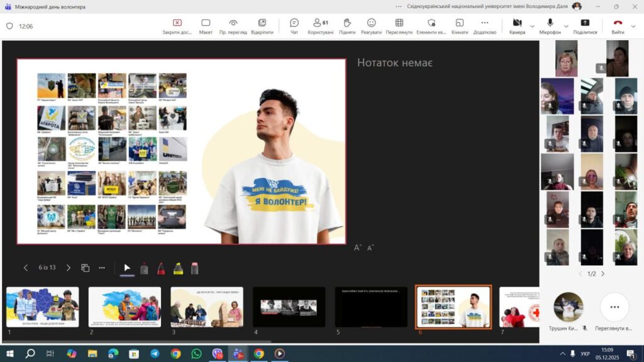Open the dropdown next to Вийти
Screen dimensions: 644x362
633,26
